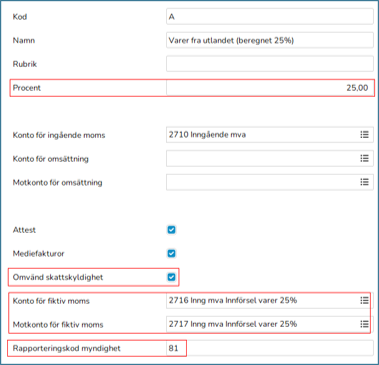The width and height of the screenshot is (379, 365).
Task: Click the Kod field containing A
Action: click(270, 17)
